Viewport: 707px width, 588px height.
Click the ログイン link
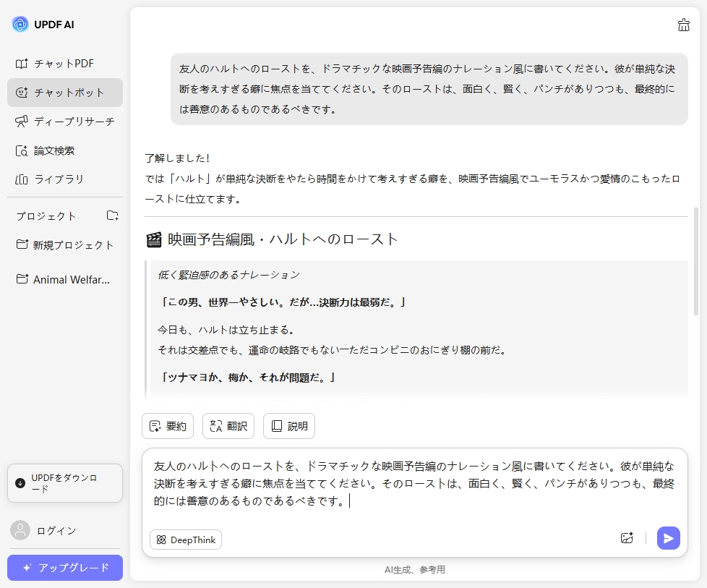[x=43, y=530]
